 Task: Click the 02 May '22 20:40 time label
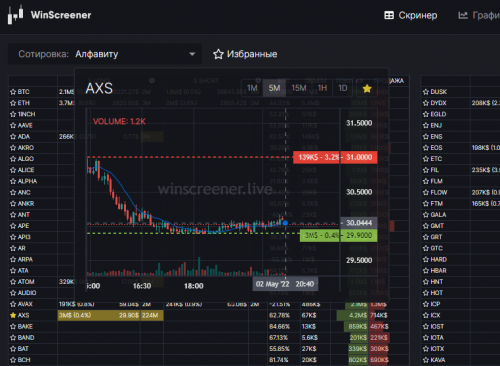click(x=285, y=284)
